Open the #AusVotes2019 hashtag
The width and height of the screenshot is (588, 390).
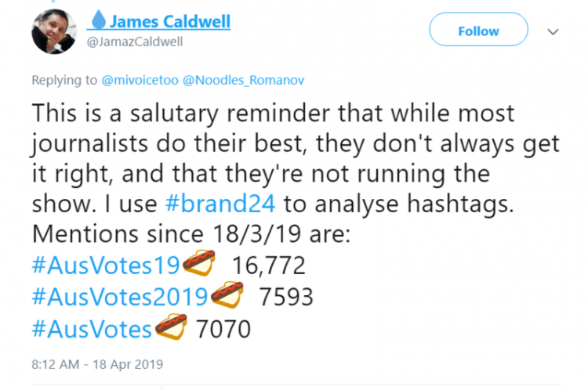[x=119, y=298]
